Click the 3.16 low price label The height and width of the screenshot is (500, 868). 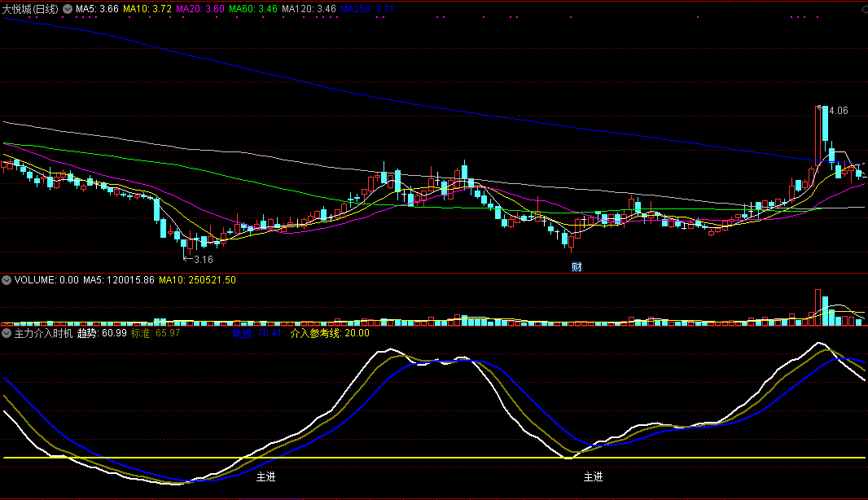pyautogui.click(x=204, y=259)
